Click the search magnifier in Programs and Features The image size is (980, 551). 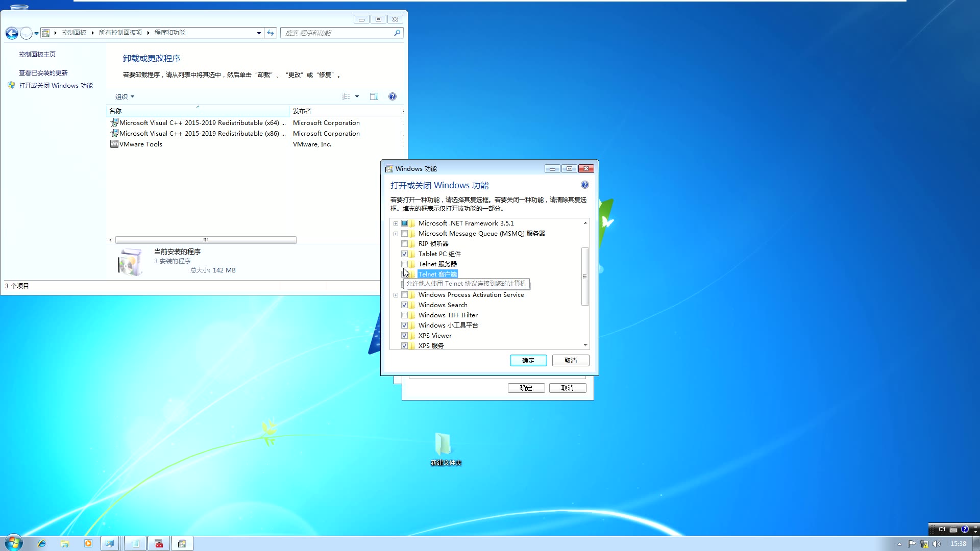[x=397, y=33]
